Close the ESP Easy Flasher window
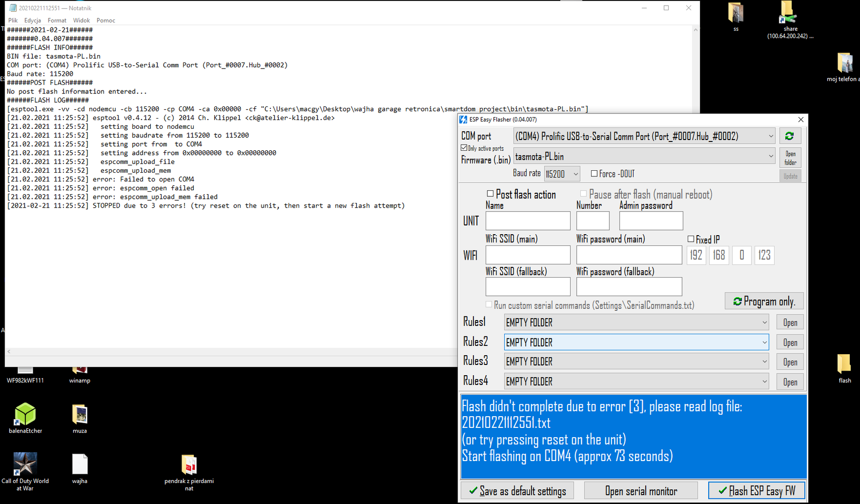The height and width of the screenshot is (504, 860). (800, 119)
